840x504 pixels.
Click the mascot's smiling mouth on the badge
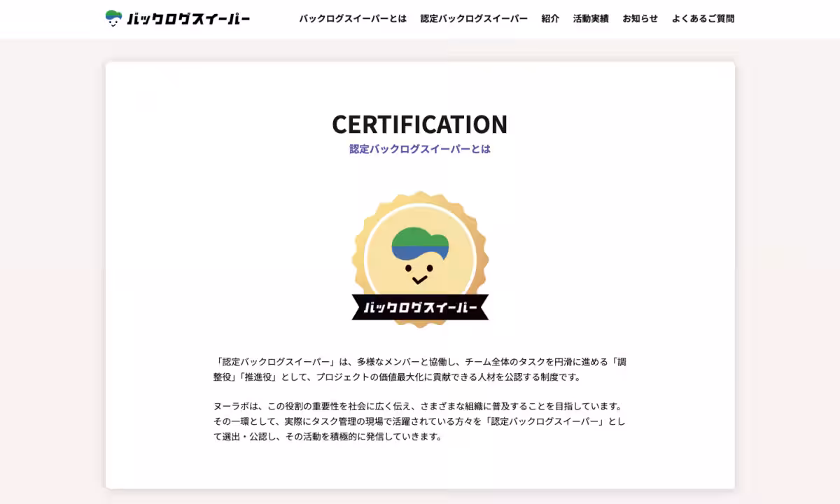(419, 281)
